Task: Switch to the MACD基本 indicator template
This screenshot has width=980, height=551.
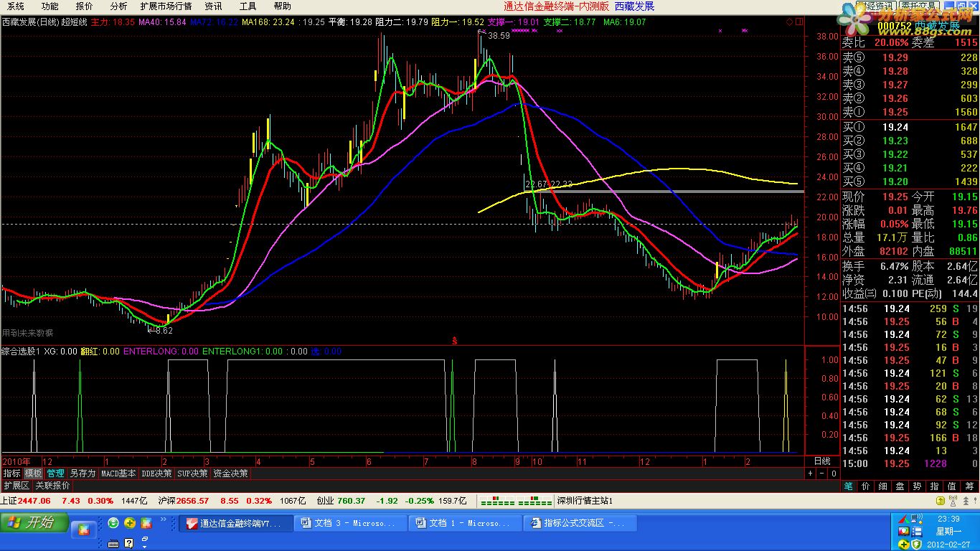Action: [118, 474]
